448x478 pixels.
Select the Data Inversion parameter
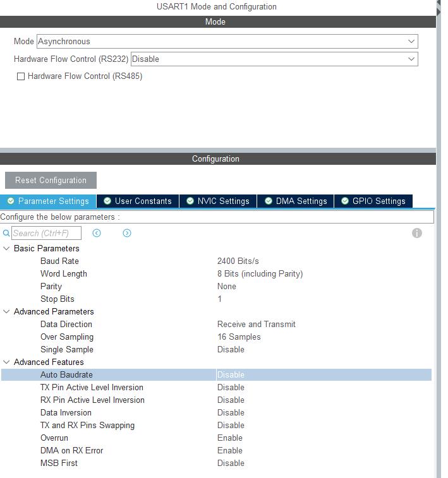pos(66,413)
